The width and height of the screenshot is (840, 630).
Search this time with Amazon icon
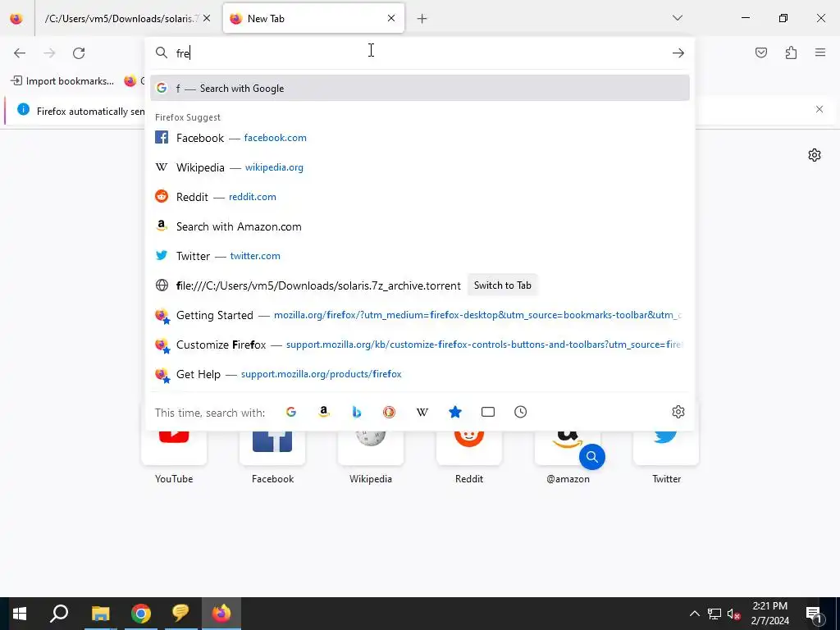[323, 412]
